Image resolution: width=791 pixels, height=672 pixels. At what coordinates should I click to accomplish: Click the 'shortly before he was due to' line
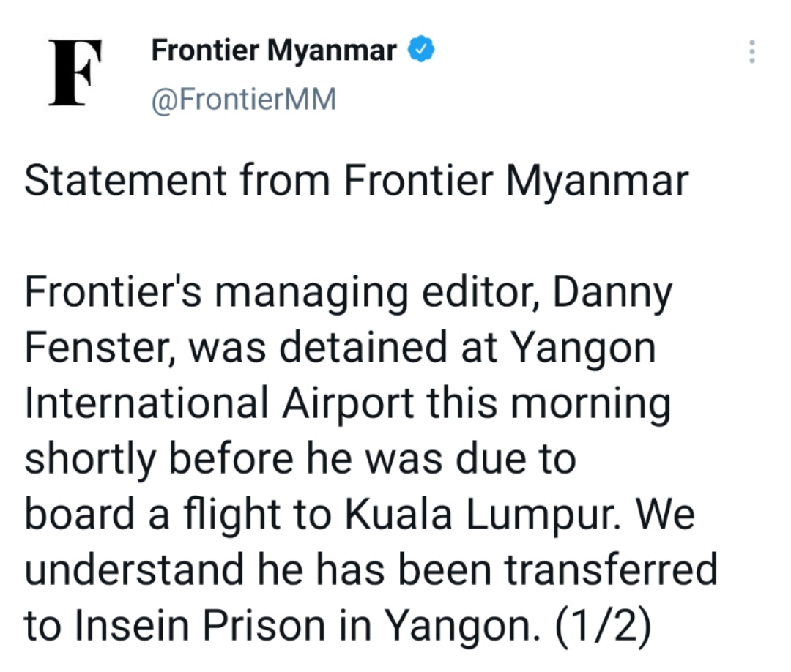tap(300, 460)
